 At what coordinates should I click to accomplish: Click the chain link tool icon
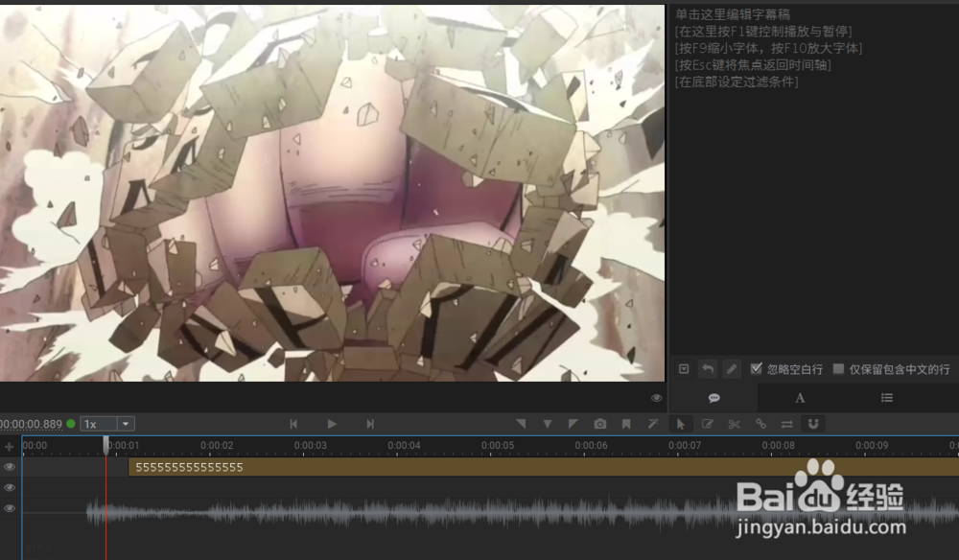pyautogui.click(x=760, y=424)
